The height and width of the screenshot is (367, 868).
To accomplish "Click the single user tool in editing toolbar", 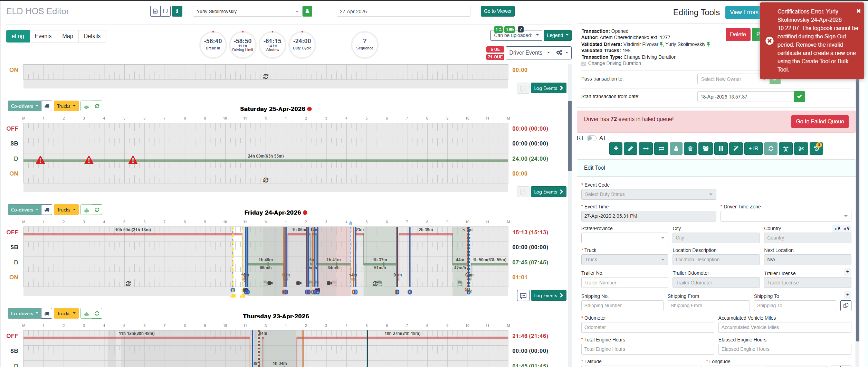I will (676, 149).
